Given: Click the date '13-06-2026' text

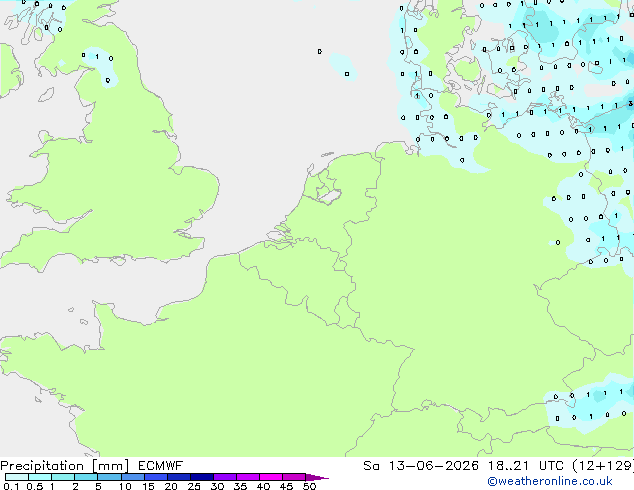Looking at the screenshot, I should [433, 466].
